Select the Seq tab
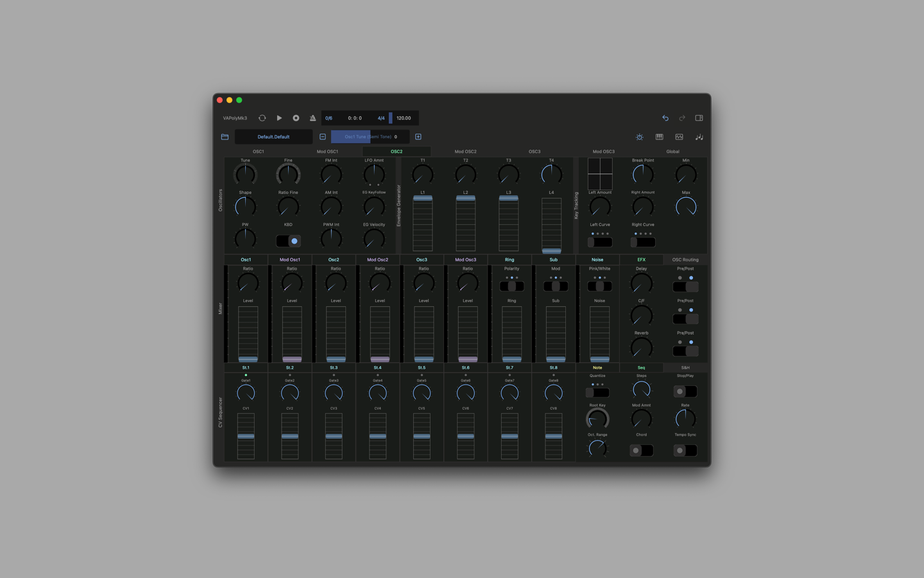The height and width of the screenshot is (578, 924). (x=642, y=367)
